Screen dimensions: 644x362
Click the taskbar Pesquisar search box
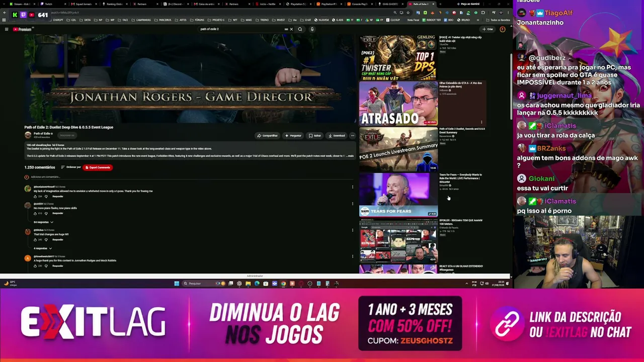[204, 284]
